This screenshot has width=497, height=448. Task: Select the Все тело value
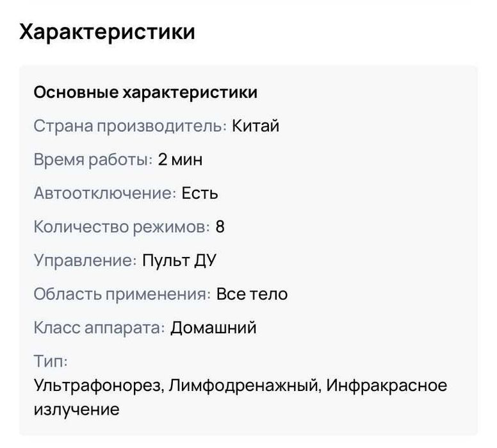tap(252, 294)
